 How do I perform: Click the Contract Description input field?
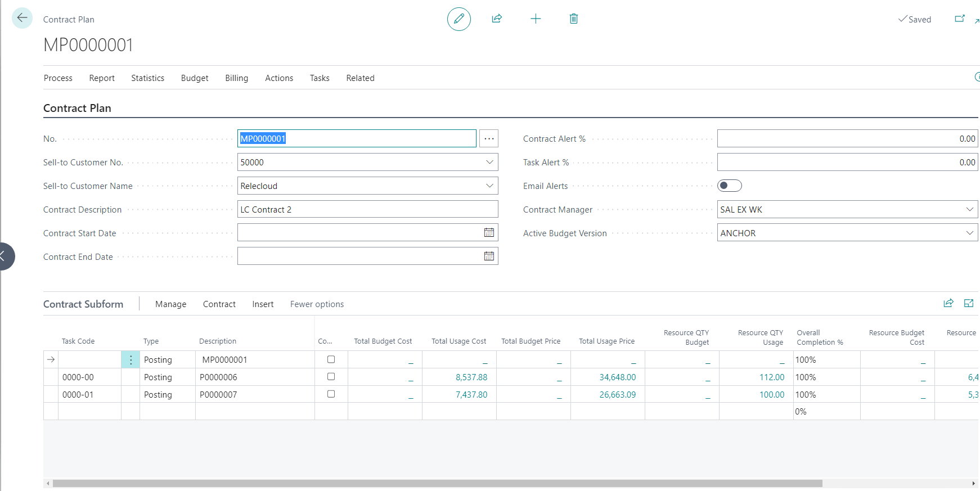(x=368, y=209)
